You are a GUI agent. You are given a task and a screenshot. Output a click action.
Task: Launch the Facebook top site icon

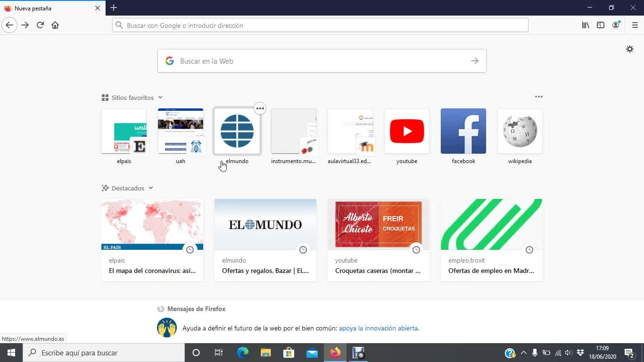[x=463, y=131]
